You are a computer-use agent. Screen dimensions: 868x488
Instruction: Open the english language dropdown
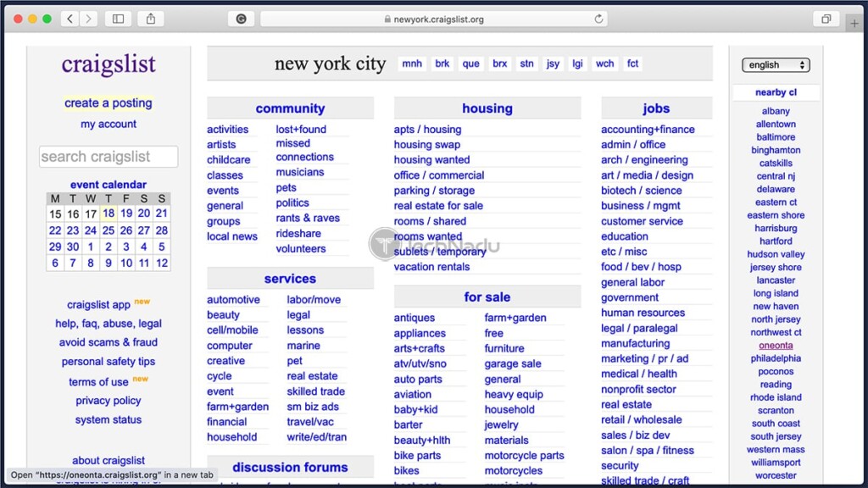click(776, 64)
